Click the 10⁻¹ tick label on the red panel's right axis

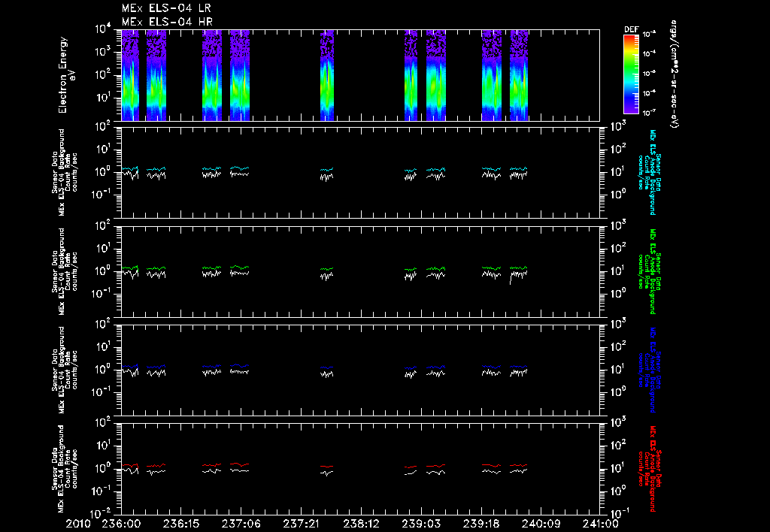[619, 512]
